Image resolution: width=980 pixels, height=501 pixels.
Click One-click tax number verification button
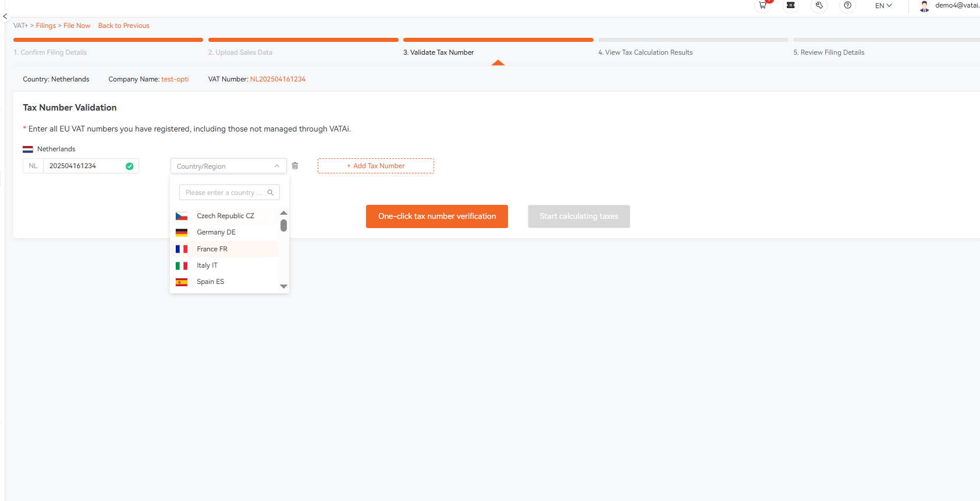437,216
